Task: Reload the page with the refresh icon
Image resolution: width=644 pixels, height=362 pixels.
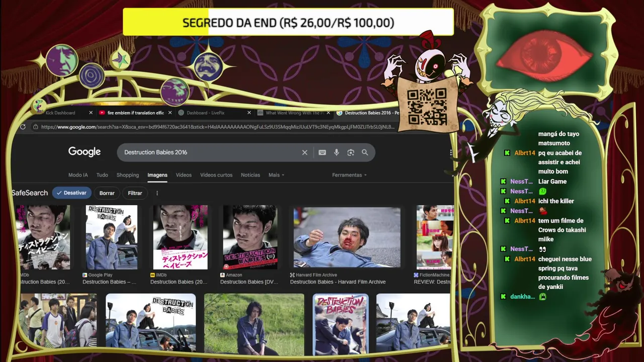Action: (x=23, y=127)
